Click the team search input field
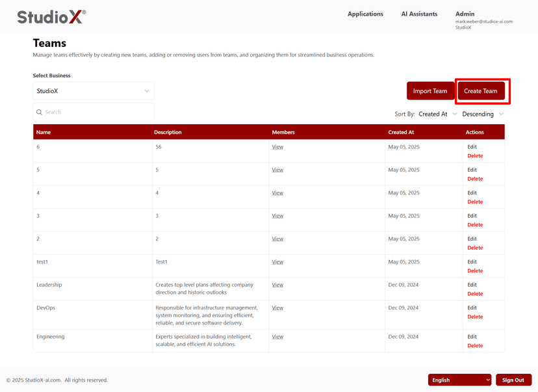The height and width of the screenshot is (392, 538). (x=93, y=112)
